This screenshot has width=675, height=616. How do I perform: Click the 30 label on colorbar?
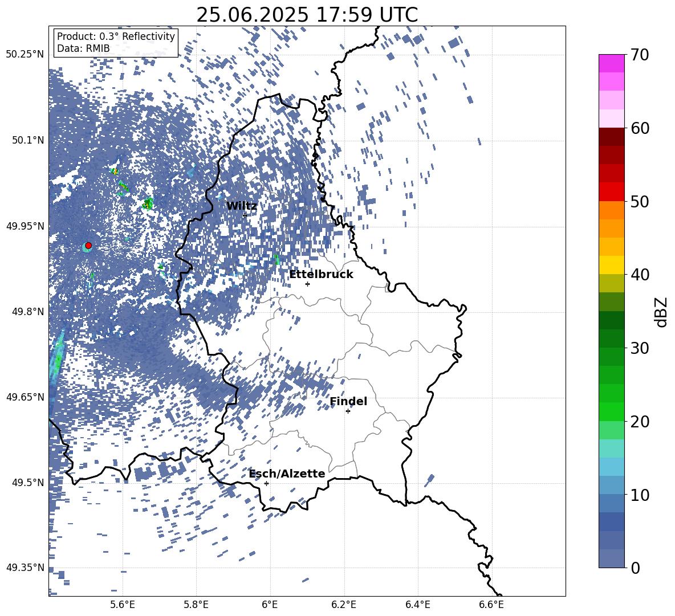point(639,348)
